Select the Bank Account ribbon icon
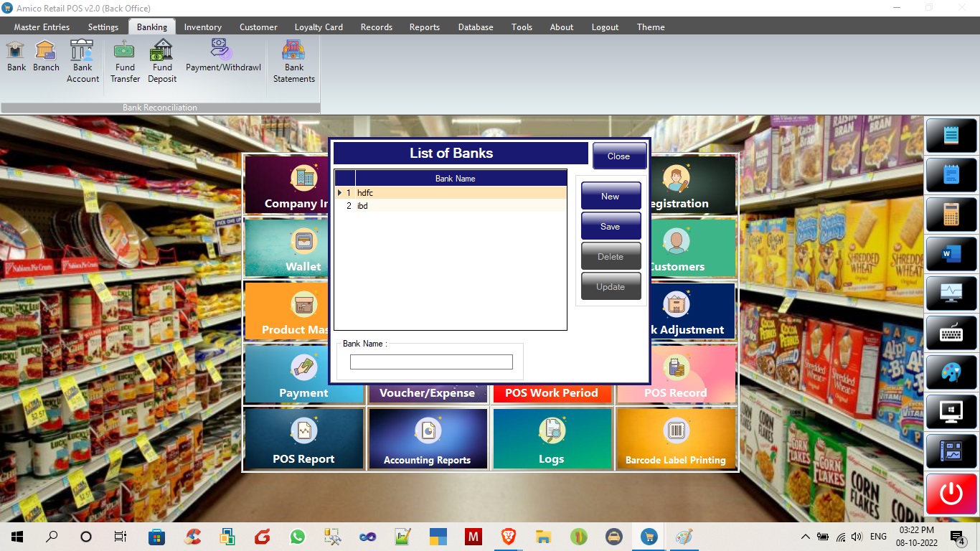 point(83,61)
